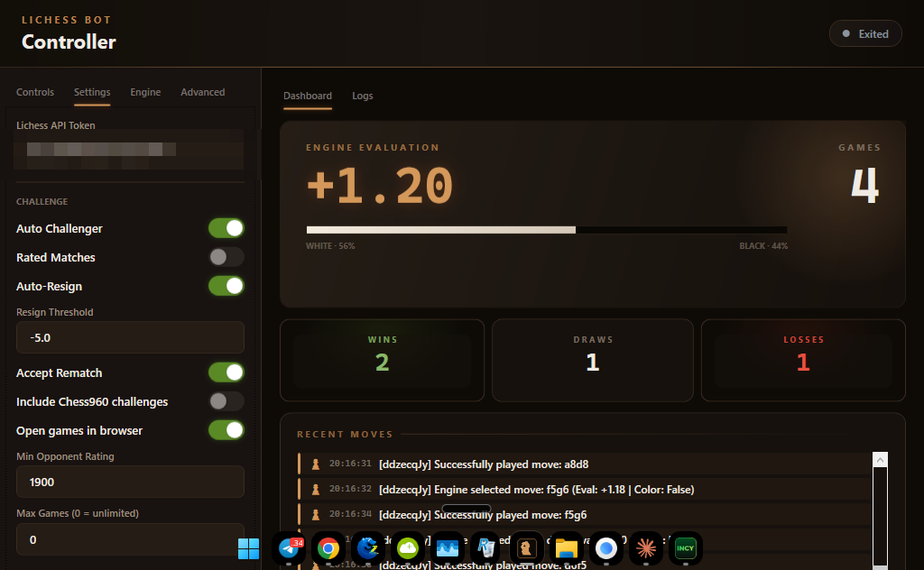
Task: Switch to the Logs tab
Action: (362, 96)
